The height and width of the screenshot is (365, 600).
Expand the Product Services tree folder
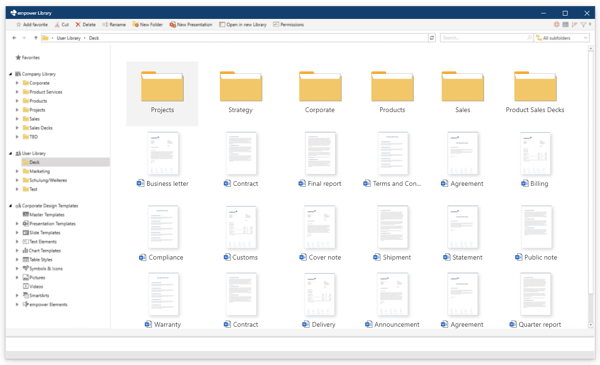click(17, 92)
